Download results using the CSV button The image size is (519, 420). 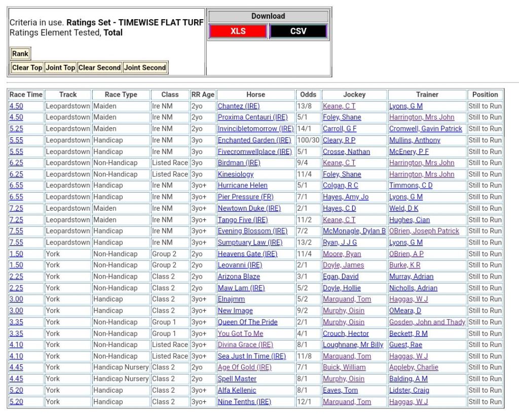coord(298,31)
